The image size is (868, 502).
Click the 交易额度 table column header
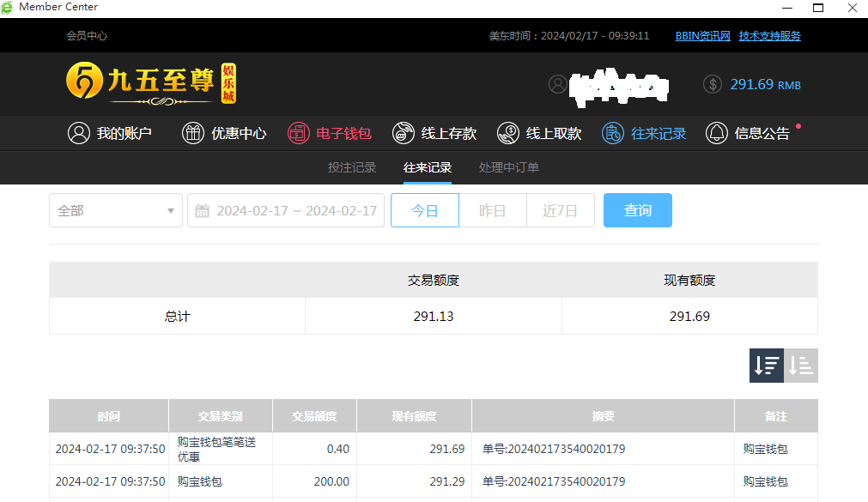click(314, 415)
